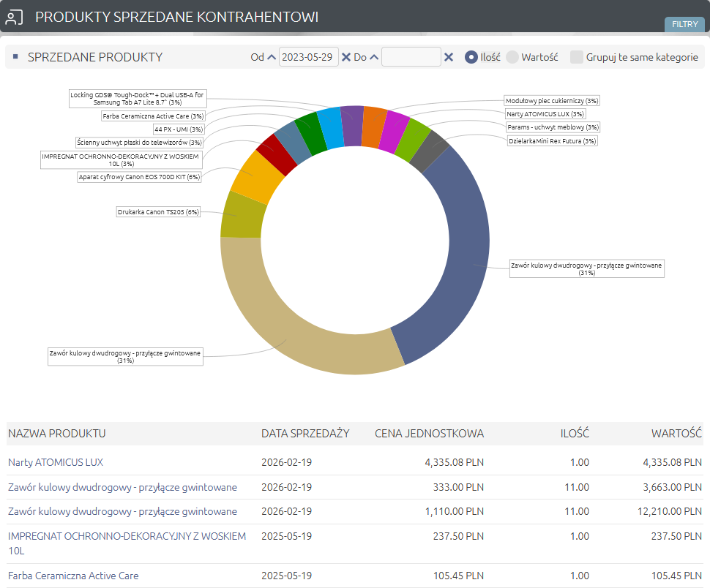710x588 pixels.
Task: Expand the Od date picker chevron
Action: [272, 57]
